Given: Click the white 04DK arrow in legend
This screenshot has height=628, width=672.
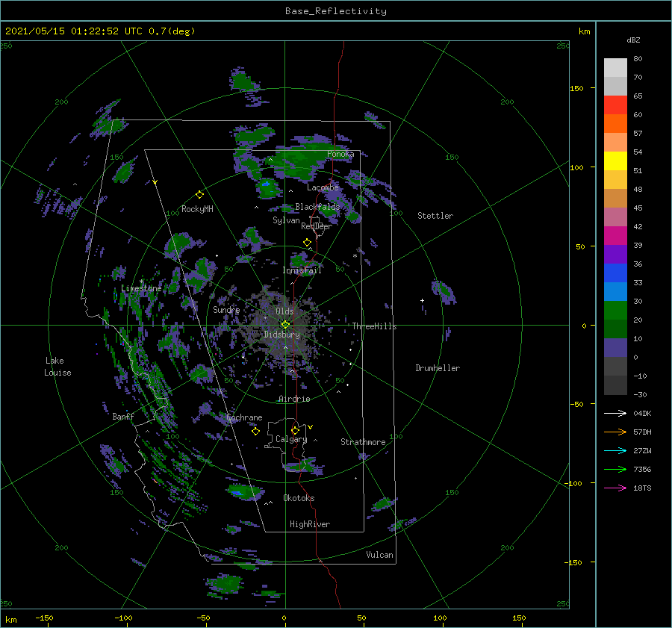Looking at the screenshot, I should point(615,413).
